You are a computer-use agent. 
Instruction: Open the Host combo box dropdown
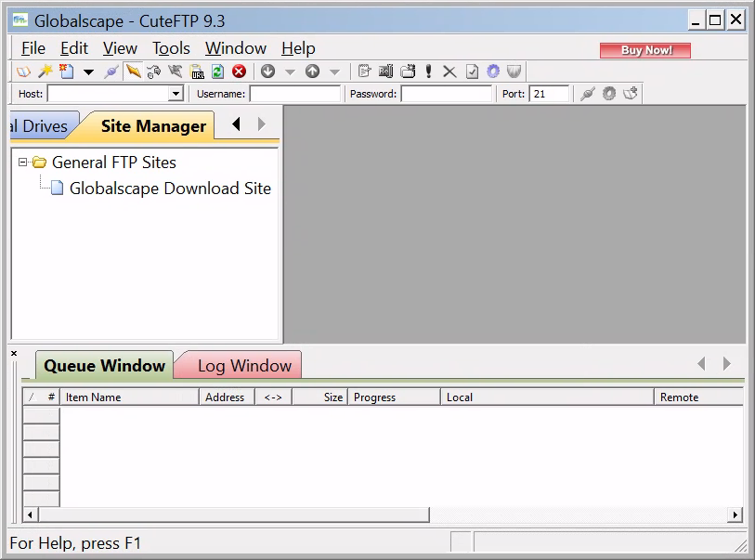(176, 94)
